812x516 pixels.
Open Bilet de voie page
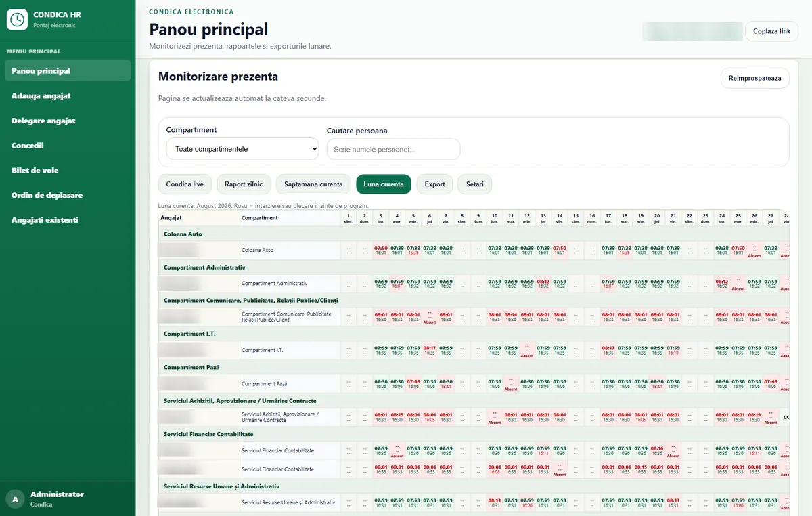[x=68, y=170]
